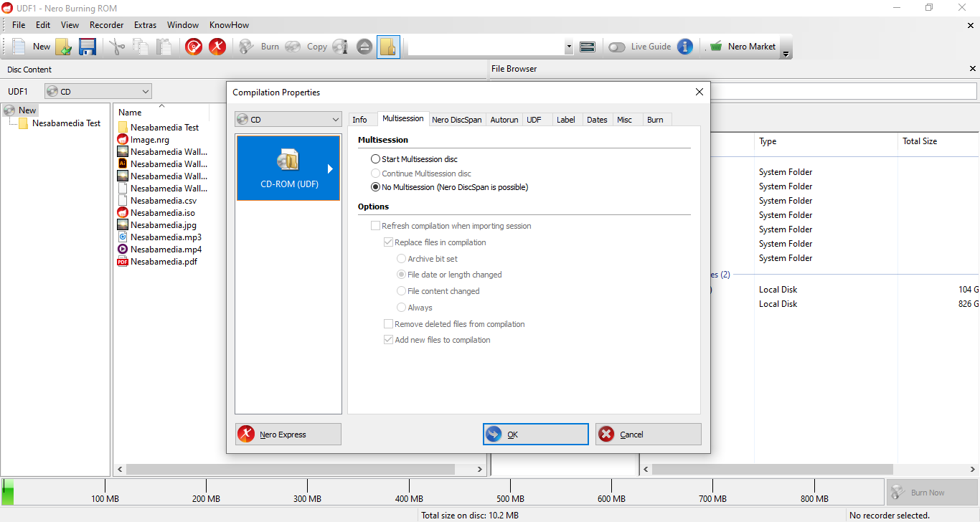Open the CD disc type dropdown in dialog
This screenshot has width=980, height=522.
288,120
